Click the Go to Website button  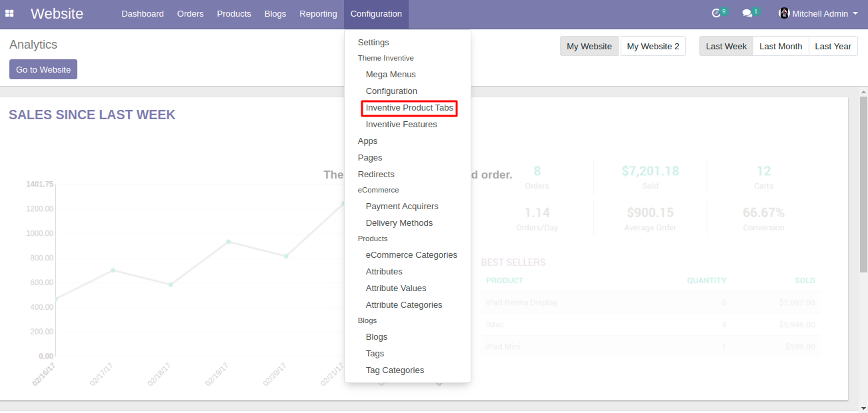(x=43, y=69)
